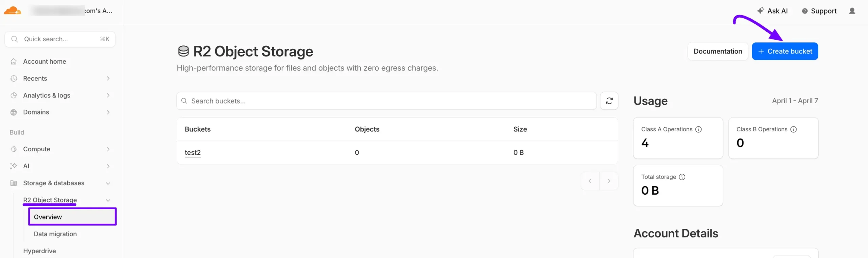Click the Create bucket button
The image size is (868, 258).
pos(785,51)
